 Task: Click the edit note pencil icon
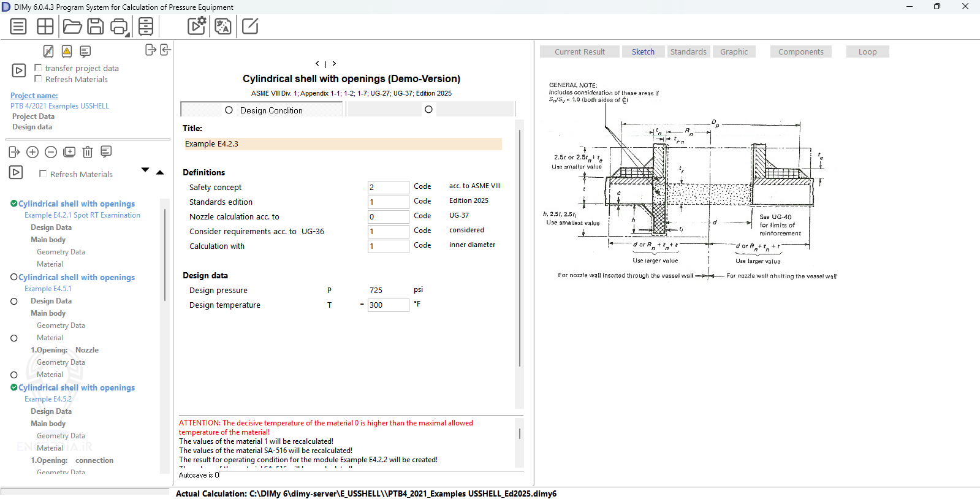tap(250, 26)
